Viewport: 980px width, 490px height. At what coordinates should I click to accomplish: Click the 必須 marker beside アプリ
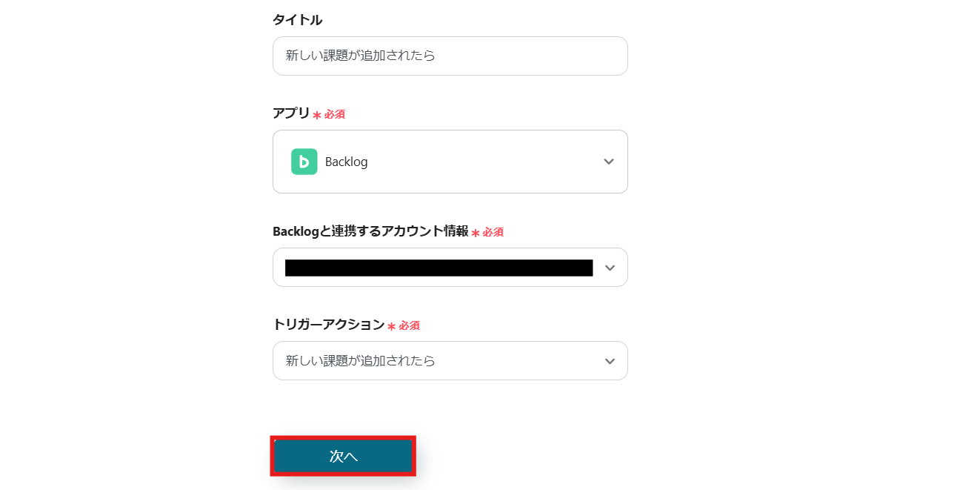coord(335,114)
